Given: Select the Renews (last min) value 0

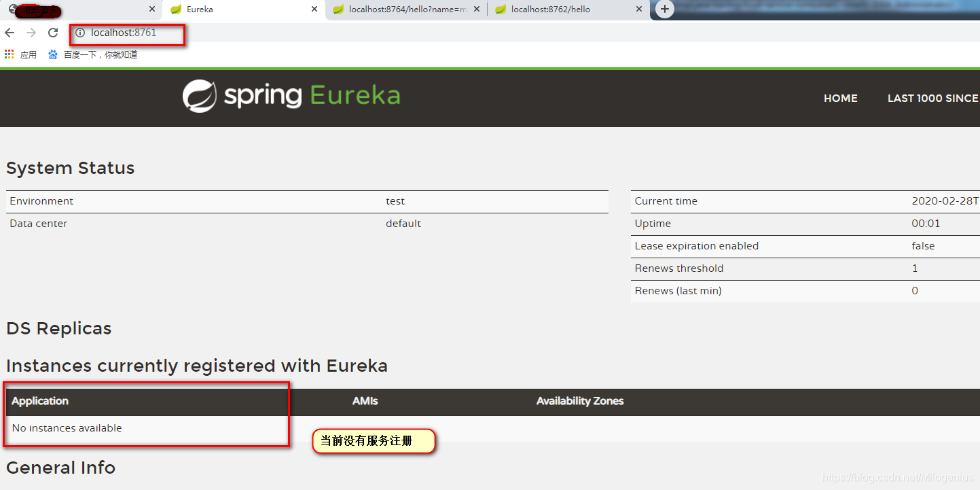Looking at the screenshot, I should point(915,291).
